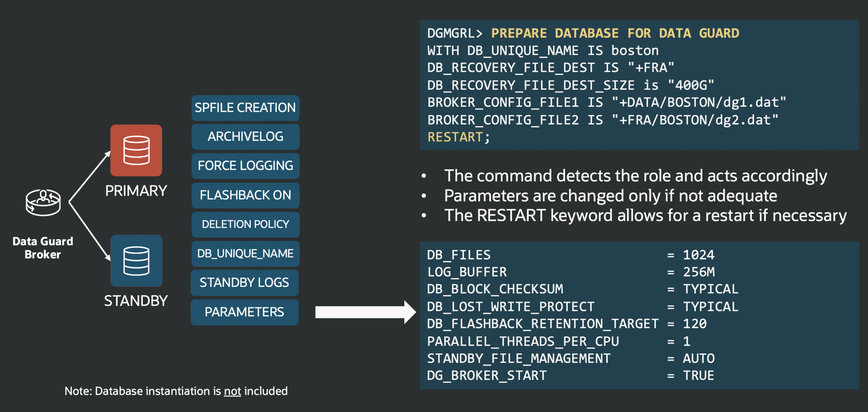
Task: Click the underlined word 'not' in the note
Action: (232, 391)
